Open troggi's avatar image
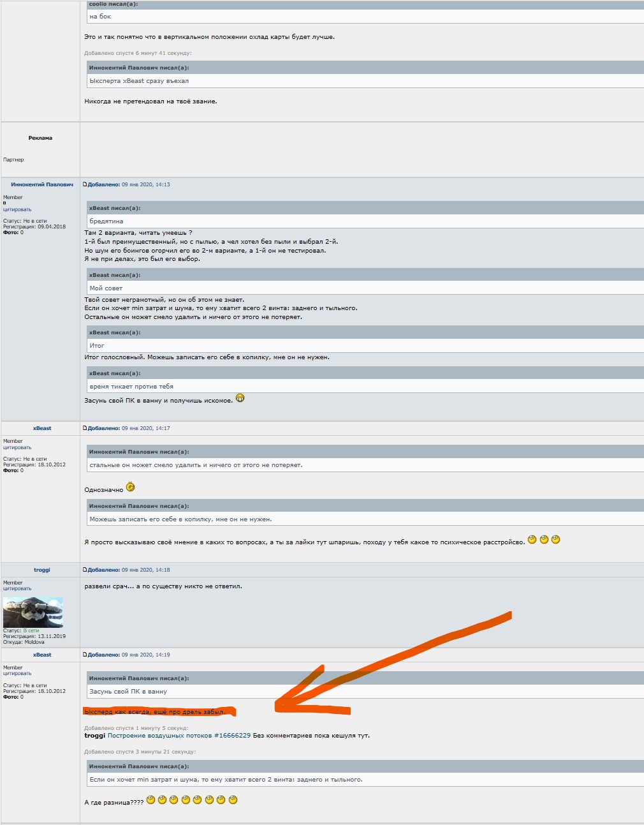 (33, 613)
